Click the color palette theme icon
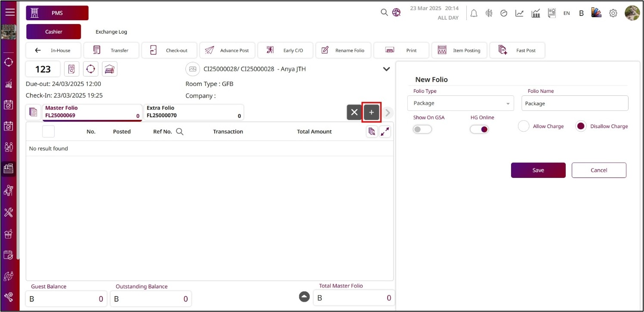 pyautogui.click(x=596, y=13)
